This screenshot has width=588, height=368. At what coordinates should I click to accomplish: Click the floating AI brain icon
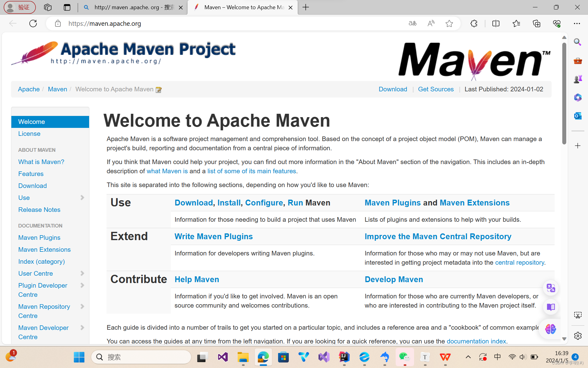[550, 329]
